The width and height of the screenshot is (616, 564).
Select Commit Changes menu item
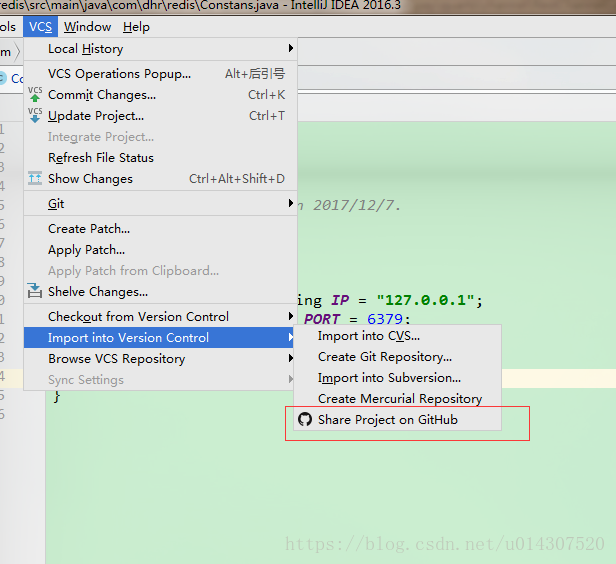(160, 95)
